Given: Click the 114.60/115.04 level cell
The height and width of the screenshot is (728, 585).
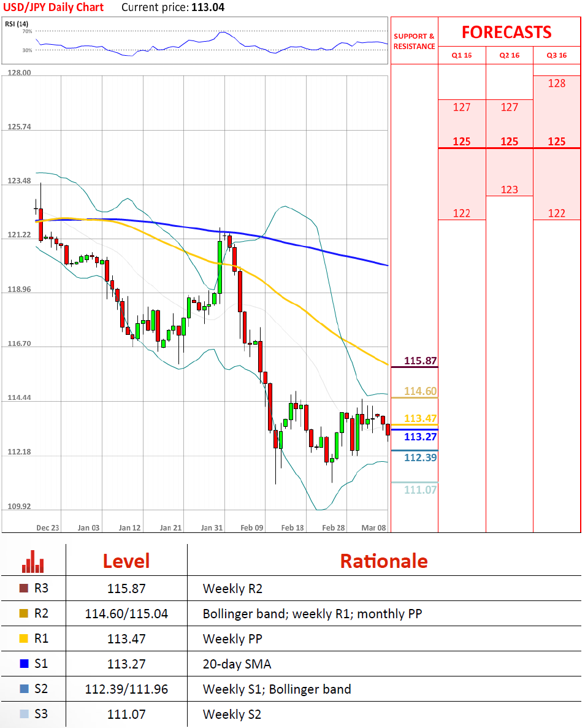Looking at the screenshot, I should point(126,614).
